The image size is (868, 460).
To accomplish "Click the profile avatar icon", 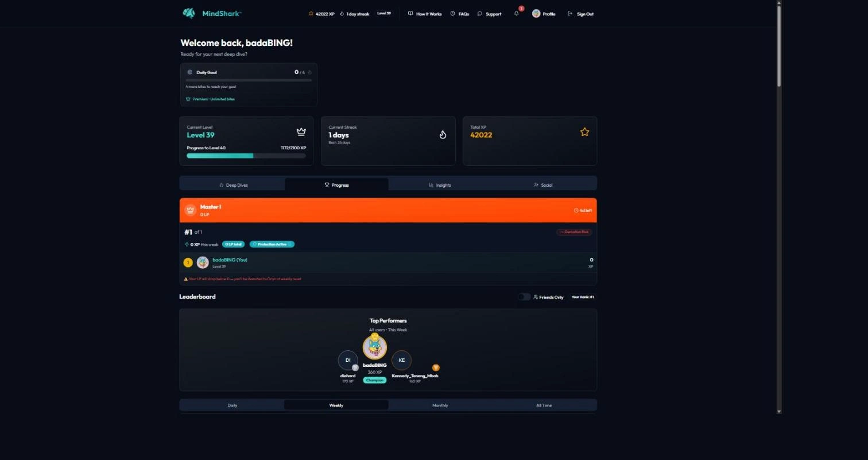I will pyautogui.click(x=536, y=14).
